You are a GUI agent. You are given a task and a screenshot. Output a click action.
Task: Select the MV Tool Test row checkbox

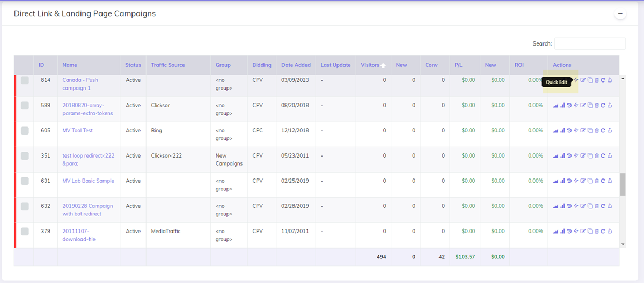tap(25, 131)
